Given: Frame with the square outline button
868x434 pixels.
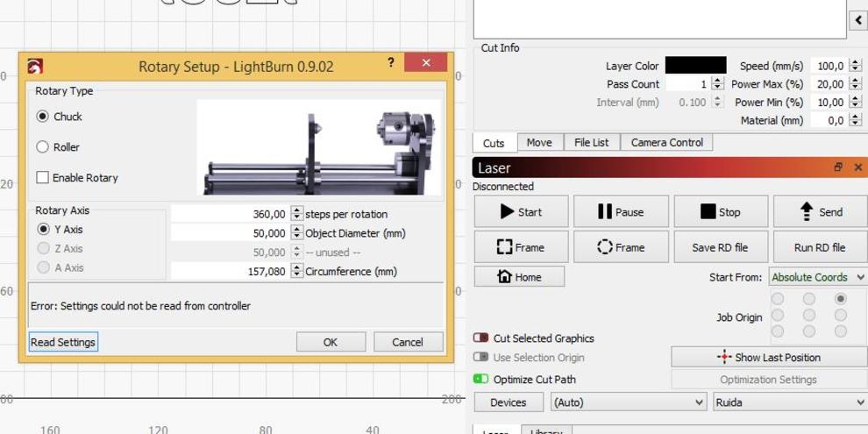Looking at the screenshot, I should pos(521,247).
